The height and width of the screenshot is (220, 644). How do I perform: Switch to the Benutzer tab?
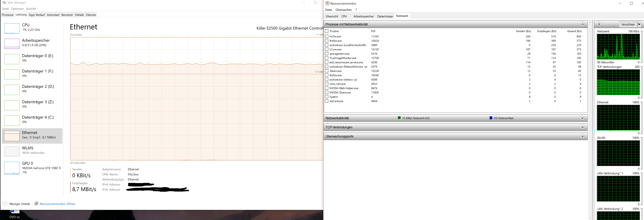click(x=67, y=15)
